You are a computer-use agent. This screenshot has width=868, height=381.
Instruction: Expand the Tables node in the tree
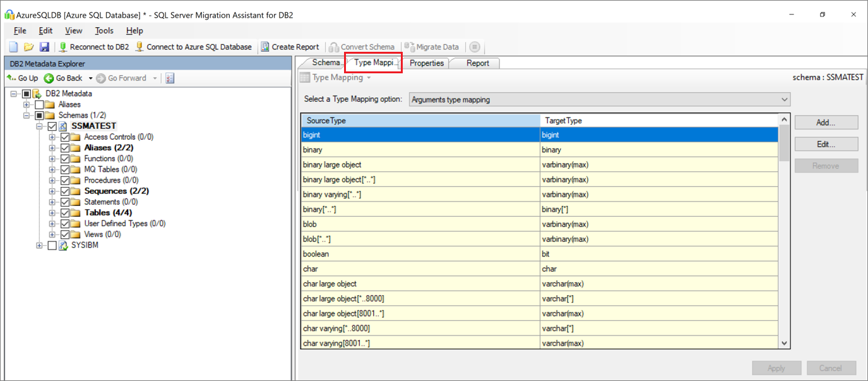(x=53, y=212)
